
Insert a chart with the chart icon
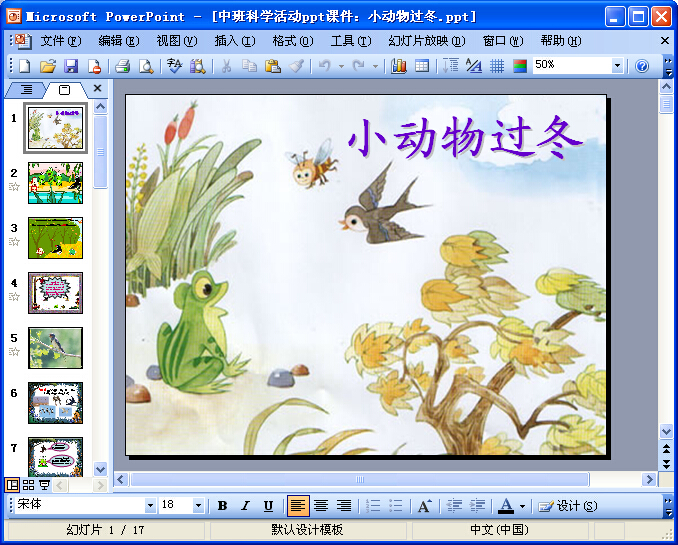[399, 66]
